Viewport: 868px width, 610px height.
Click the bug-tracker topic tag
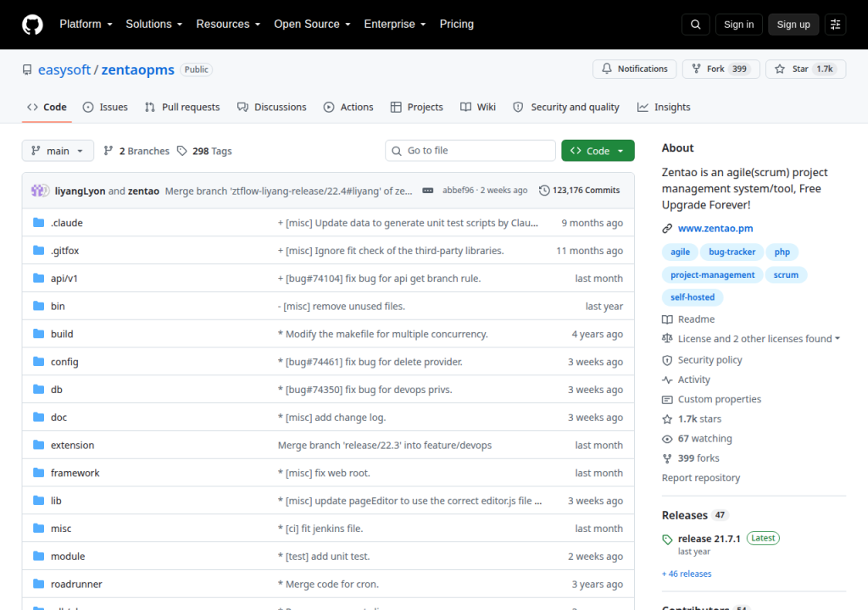coord(732,252)
